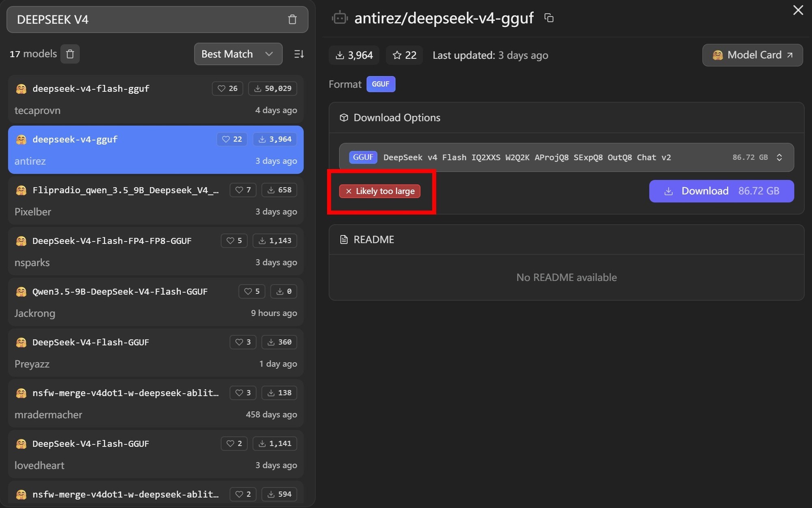Click the GGUF format tag

coord(381,84)
